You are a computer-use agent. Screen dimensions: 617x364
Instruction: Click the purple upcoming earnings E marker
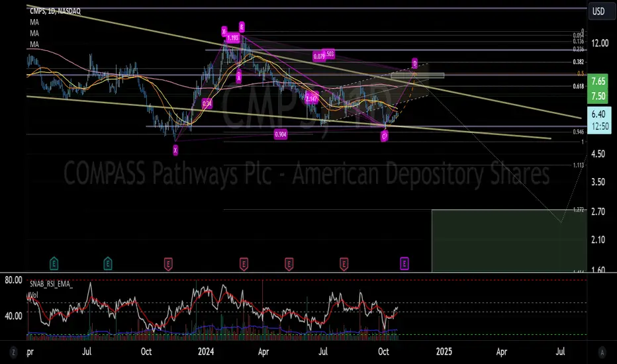(x=404, y=263)
